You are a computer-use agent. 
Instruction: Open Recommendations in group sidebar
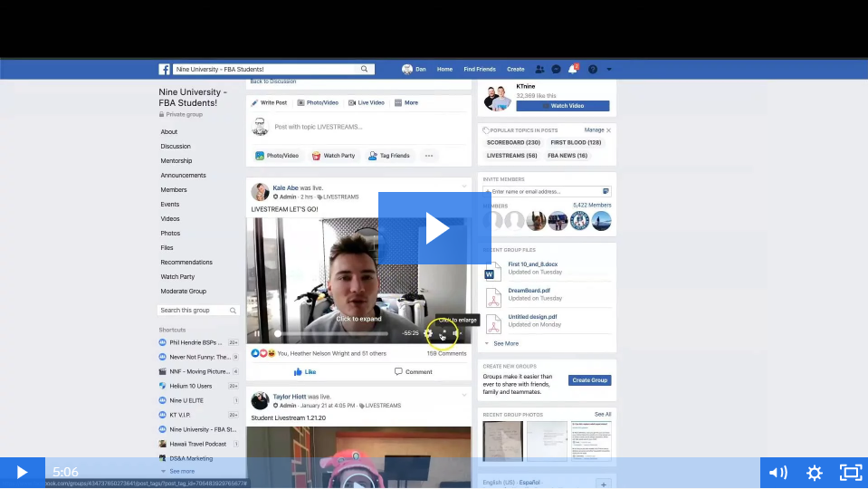186,262
